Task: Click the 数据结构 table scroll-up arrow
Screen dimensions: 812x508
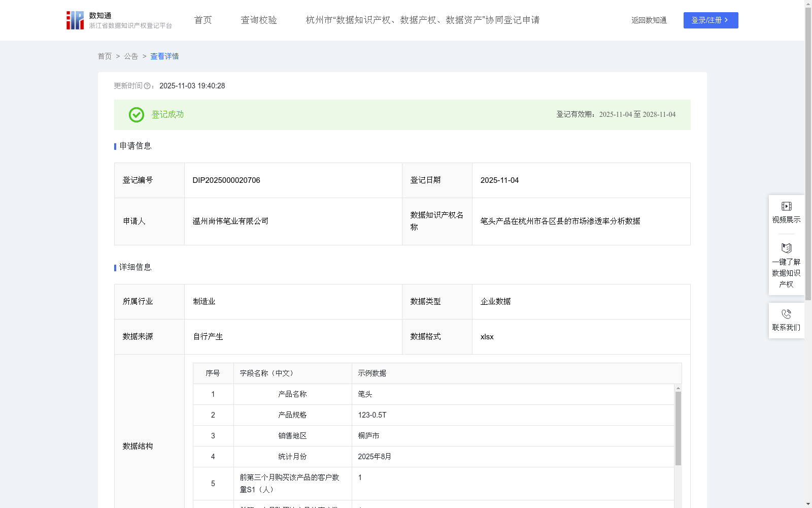Action: (678, 388)
